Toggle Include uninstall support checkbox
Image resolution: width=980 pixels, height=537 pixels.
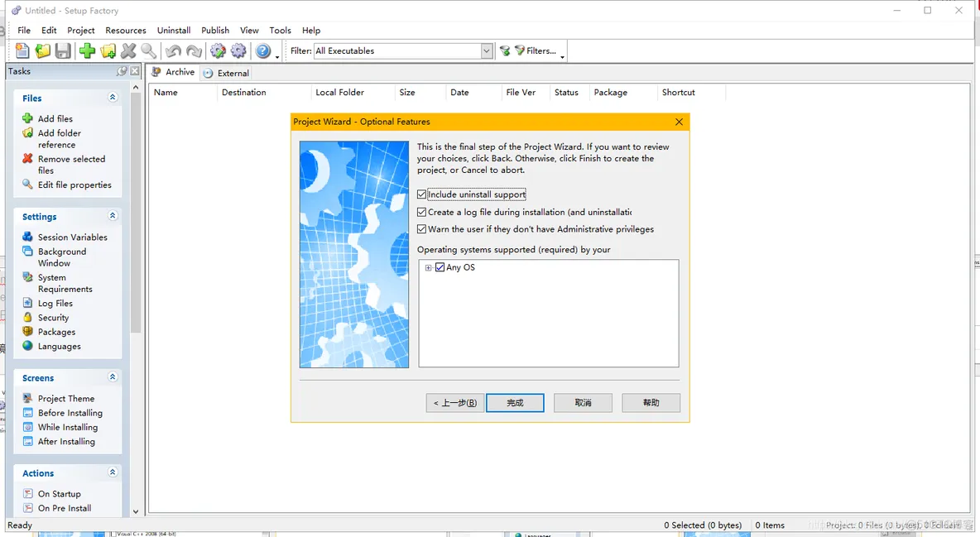pyautogui.click(x=422, y=194)
